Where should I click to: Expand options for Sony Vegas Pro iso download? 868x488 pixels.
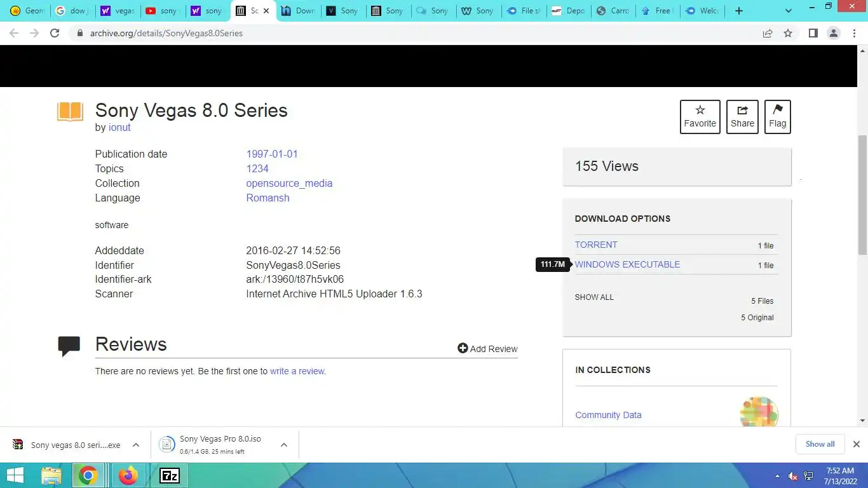pos(284,445)
